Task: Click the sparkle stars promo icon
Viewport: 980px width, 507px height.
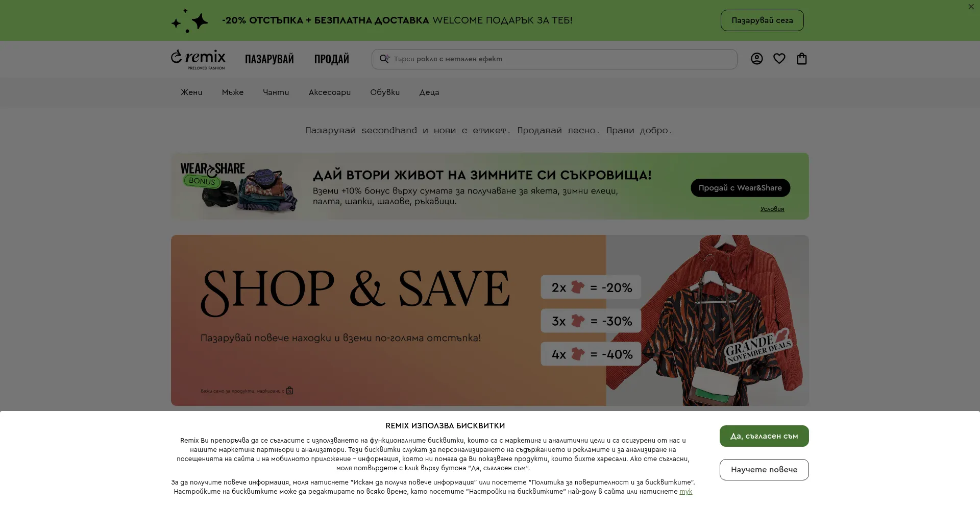Action: [189, 20]
